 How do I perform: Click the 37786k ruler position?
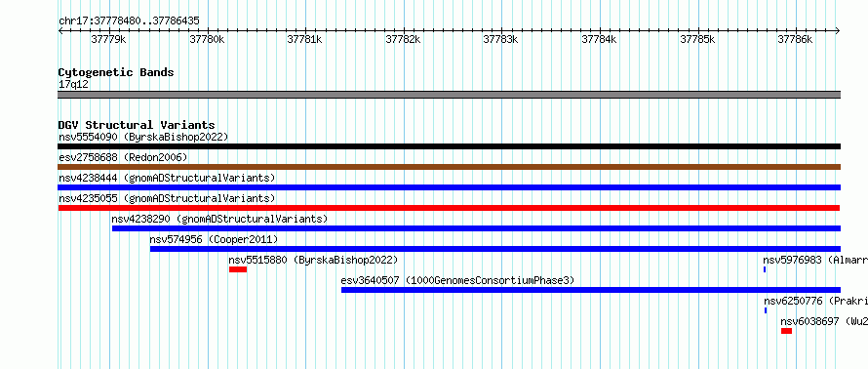pyautogui.click(x=796, y=39)
